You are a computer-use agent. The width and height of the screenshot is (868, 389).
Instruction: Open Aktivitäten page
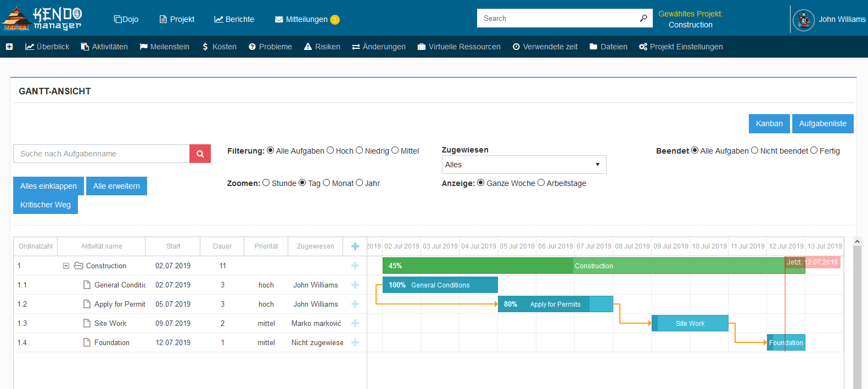(x=104, y=47)
